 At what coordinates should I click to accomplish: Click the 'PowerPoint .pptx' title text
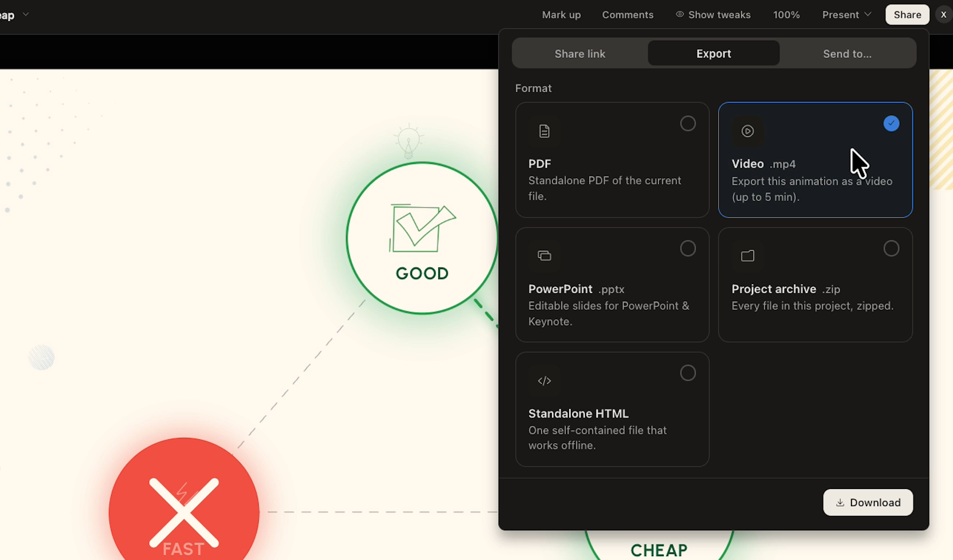click(576, 289)
